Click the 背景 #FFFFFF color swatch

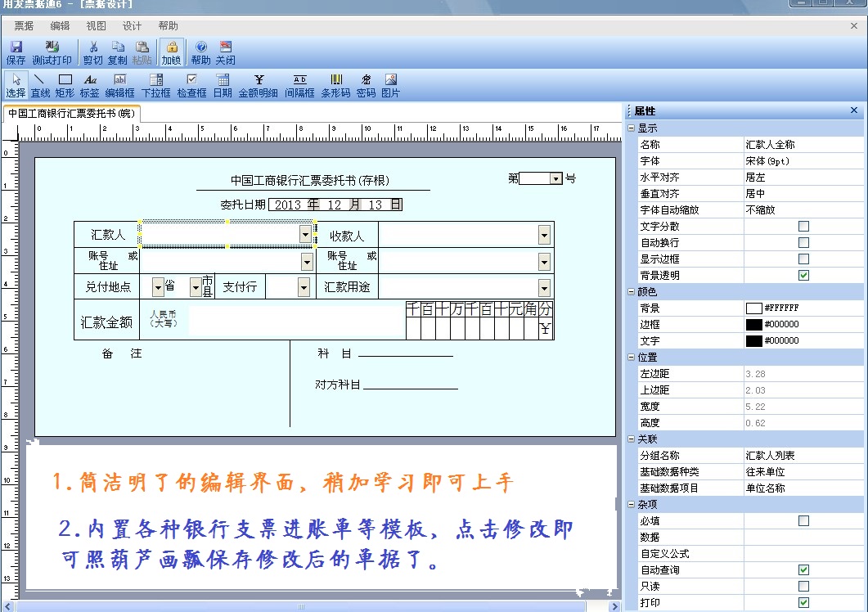tap(754, 308)
